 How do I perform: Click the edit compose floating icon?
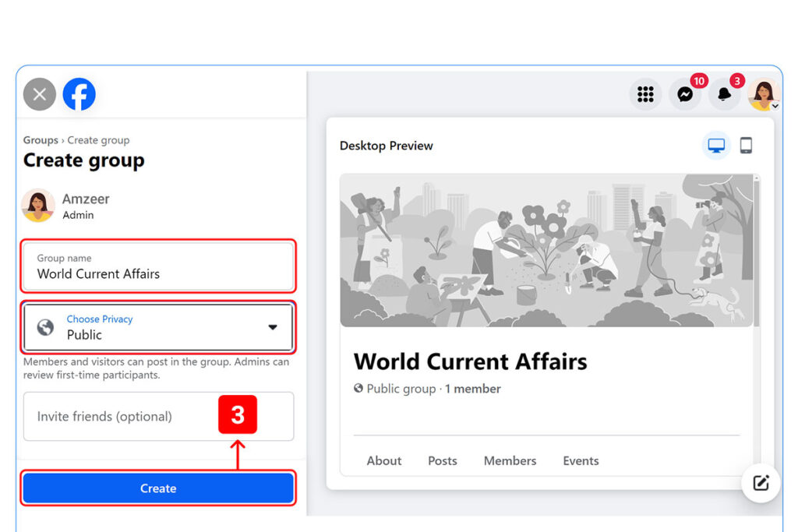coord(761,483)
